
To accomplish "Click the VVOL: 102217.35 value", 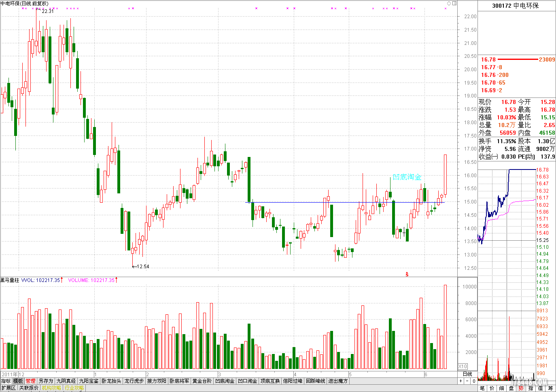I will coord(40,280).
